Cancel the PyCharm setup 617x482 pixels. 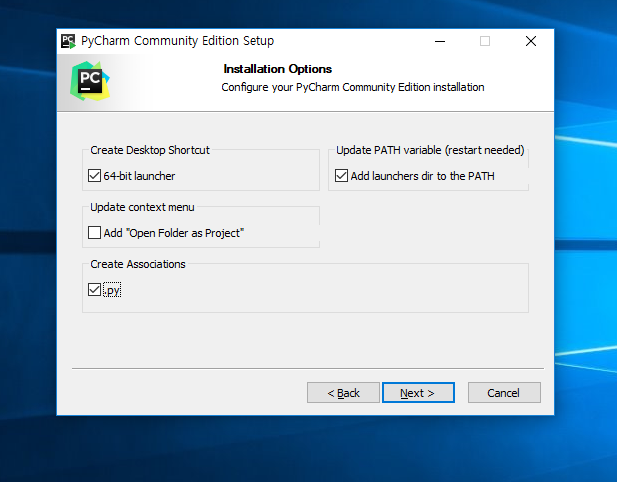pos(504,392)
